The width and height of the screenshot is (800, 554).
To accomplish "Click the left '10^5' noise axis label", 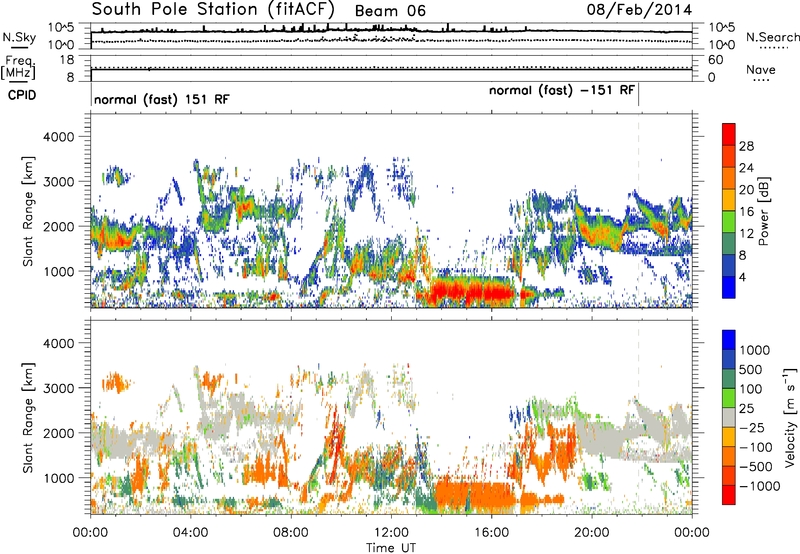I will click(61, 27).
